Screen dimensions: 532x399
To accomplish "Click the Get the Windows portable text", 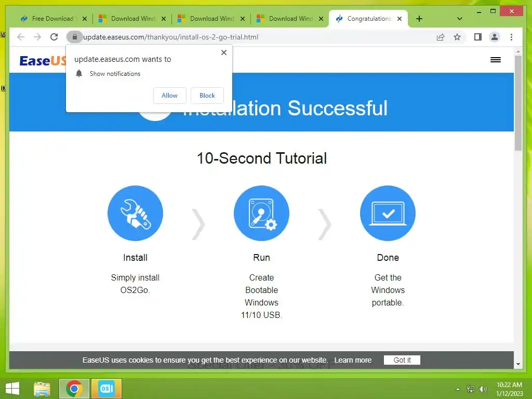I will click(x=388, y=290).
